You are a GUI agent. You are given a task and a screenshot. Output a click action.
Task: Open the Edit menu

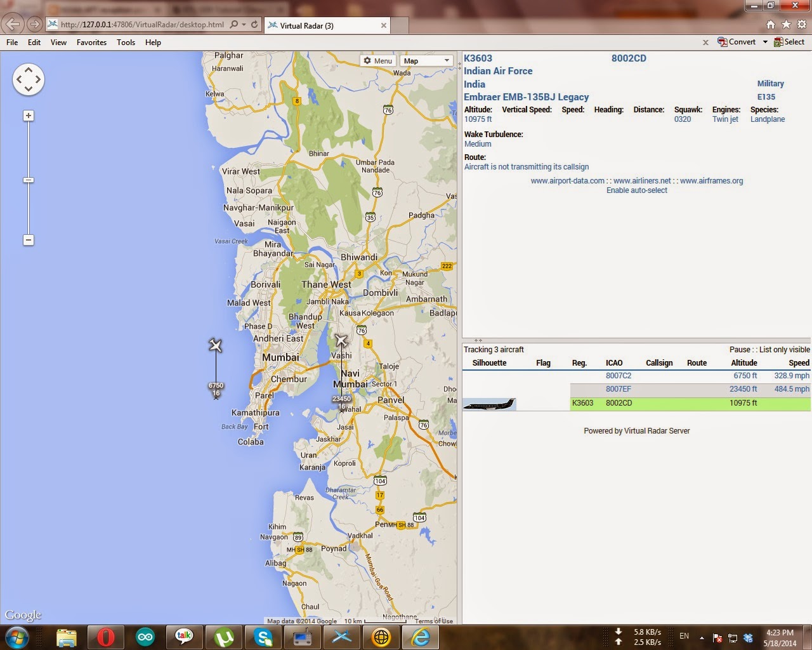tap(34, 43)
